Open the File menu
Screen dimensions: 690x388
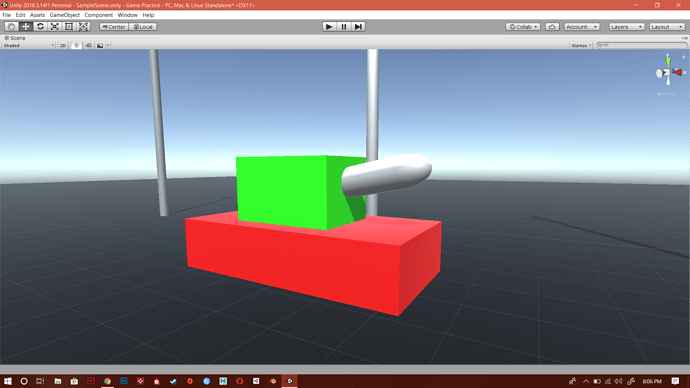7,15
